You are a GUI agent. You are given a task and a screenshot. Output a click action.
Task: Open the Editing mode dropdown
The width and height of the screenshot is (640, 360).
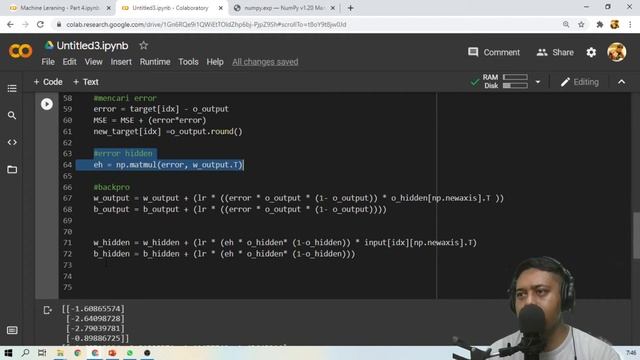pos(580,82)
